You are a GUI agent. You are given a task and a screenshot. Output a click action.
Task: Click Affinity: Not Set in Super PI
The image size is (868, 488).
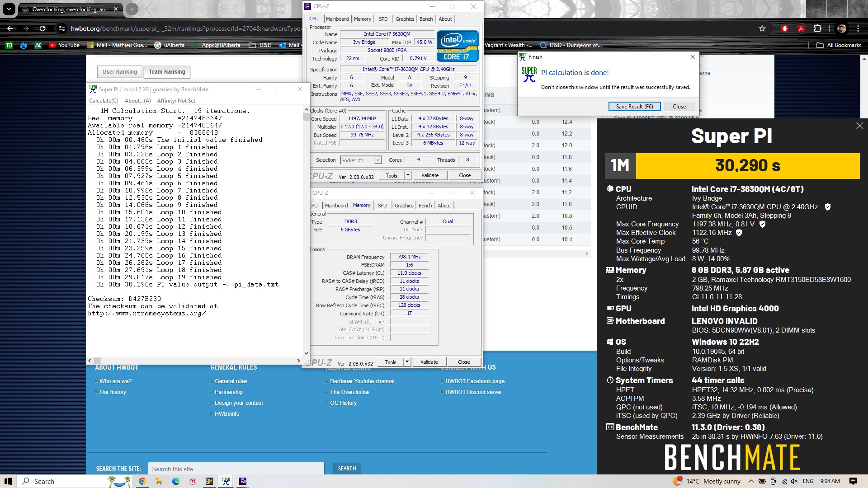(x=176, y=101)
